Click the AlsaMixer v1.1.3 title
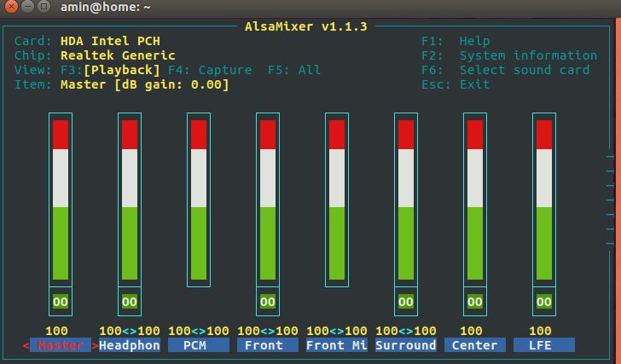This screenshot has width=621, height=364. click(306, 26)
